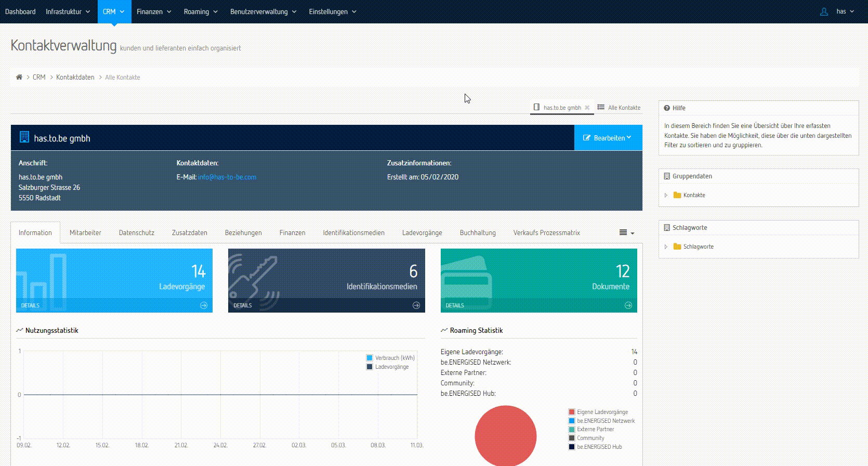Switch to the Buchhaltung tab
This screenshot has height=466, width=868.
coord(478,232)
